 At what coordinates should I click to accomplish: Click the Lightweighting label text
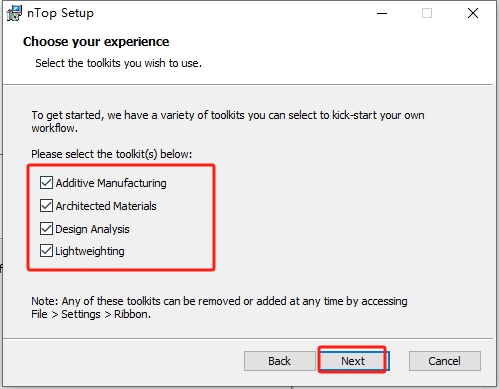coord(90,251)
